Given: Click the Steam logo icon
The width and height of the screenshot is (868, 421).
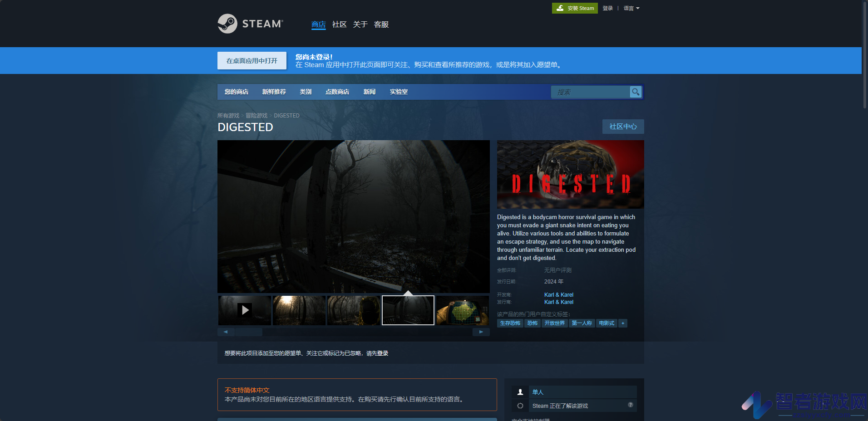Looking at the screenshot, I should [227, 24].
